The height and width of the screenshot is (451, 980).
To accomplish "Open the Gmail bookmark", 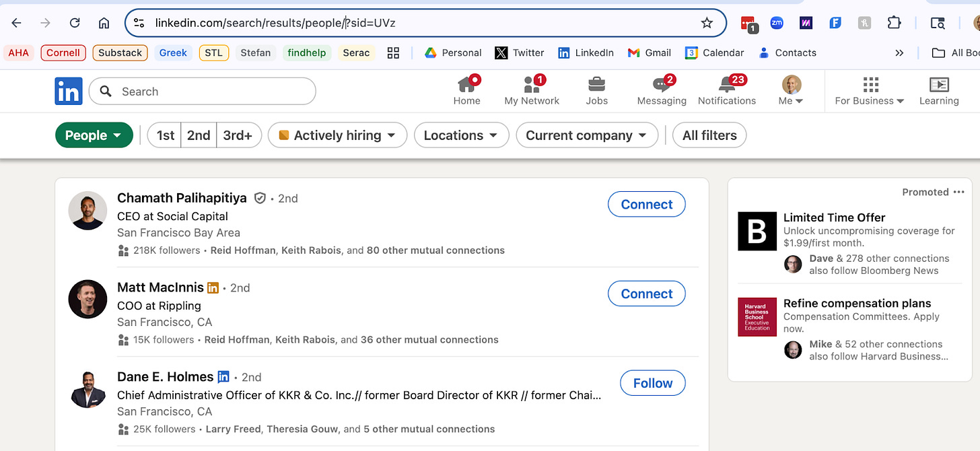I will click(650, 53).
